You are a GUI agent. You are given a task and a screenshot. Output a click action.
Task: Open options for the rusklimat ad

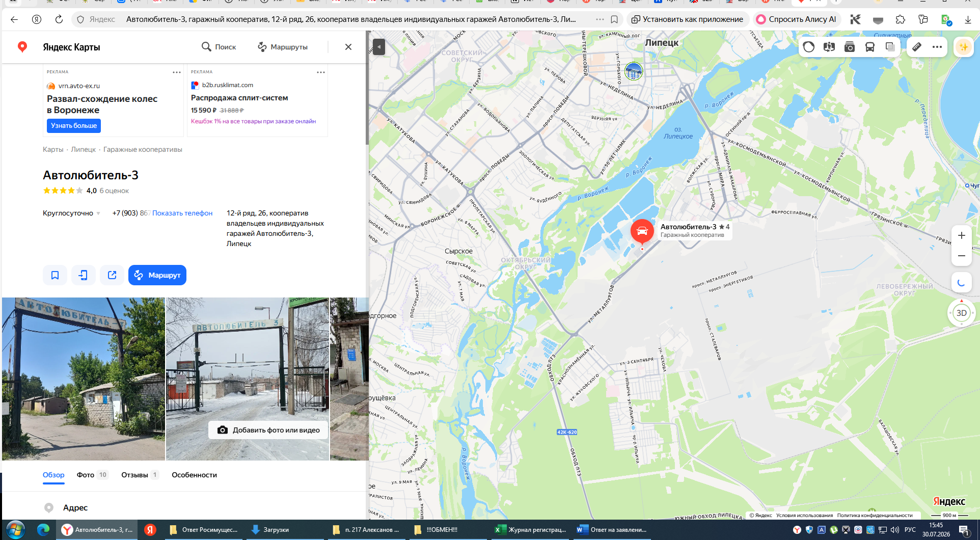321,72
